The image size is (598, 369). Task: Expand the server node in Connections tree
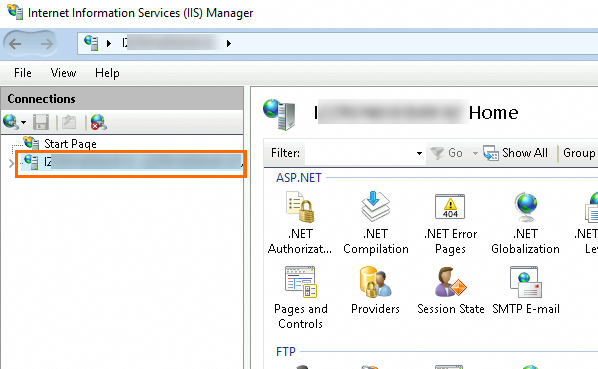click(11, 164)
